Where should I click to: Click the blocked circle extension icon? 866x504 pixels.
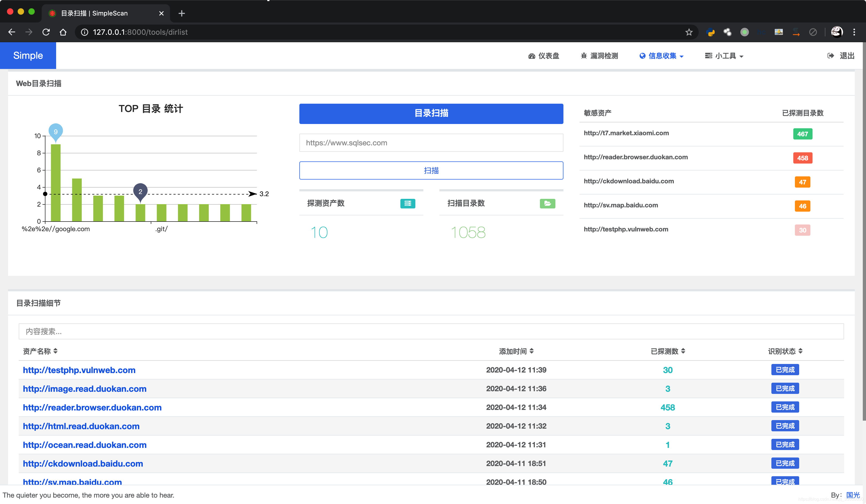pos(813,32)
